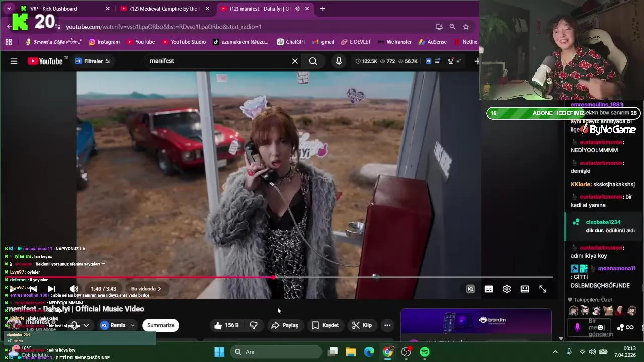
Task: Click the Summarize button
Action: pos(161,325)
